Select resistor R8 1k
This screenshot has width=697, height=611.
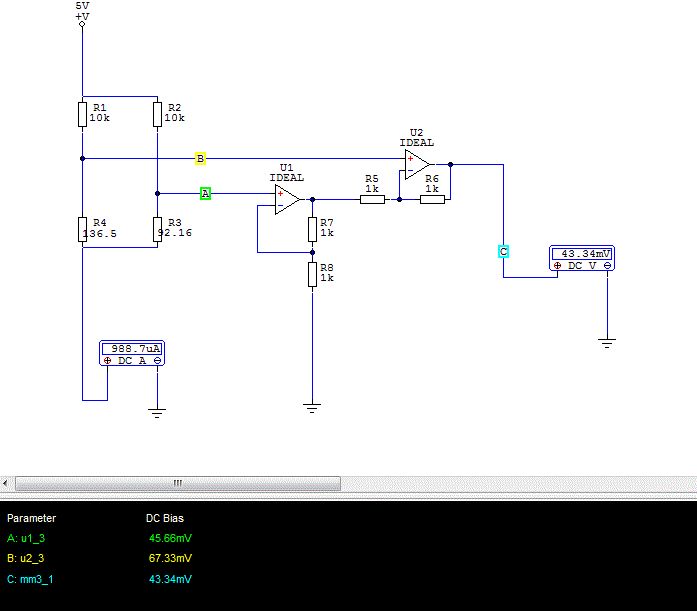click(x=312, y=274)
